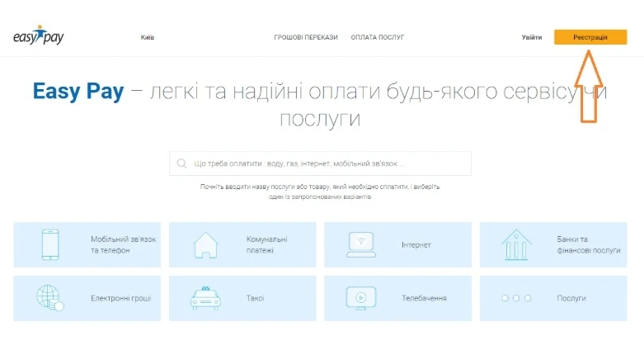Open Комунальні платежі category
This screenshot has width=644, height=350.
242,244
